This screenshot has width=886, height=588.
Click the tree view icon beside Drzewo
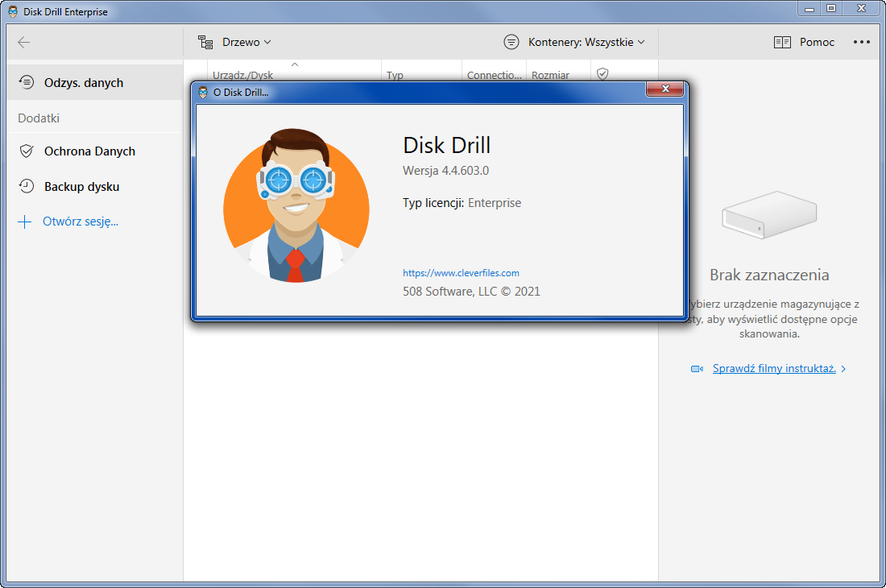[205, 43]
